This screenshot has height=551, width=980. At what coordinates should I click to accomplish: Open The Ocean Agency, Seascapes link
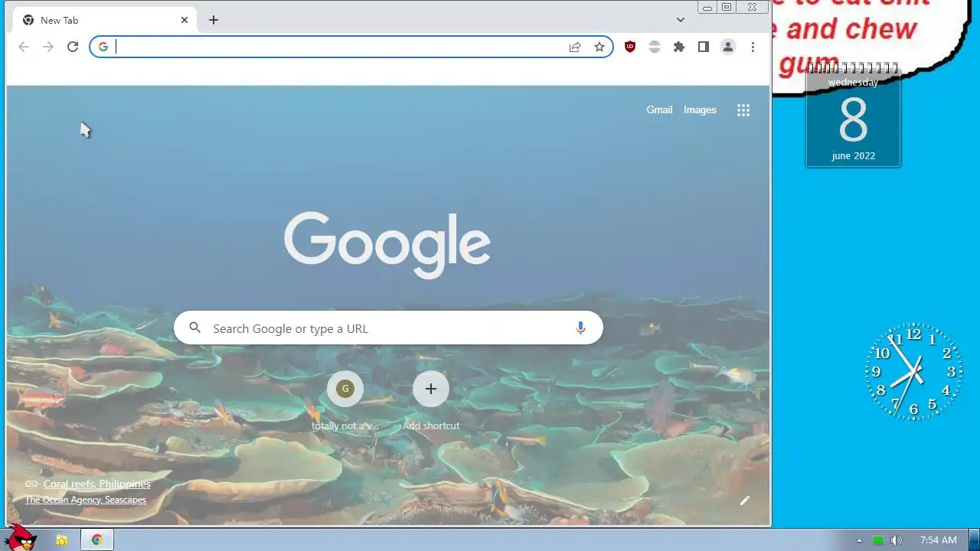86,500
